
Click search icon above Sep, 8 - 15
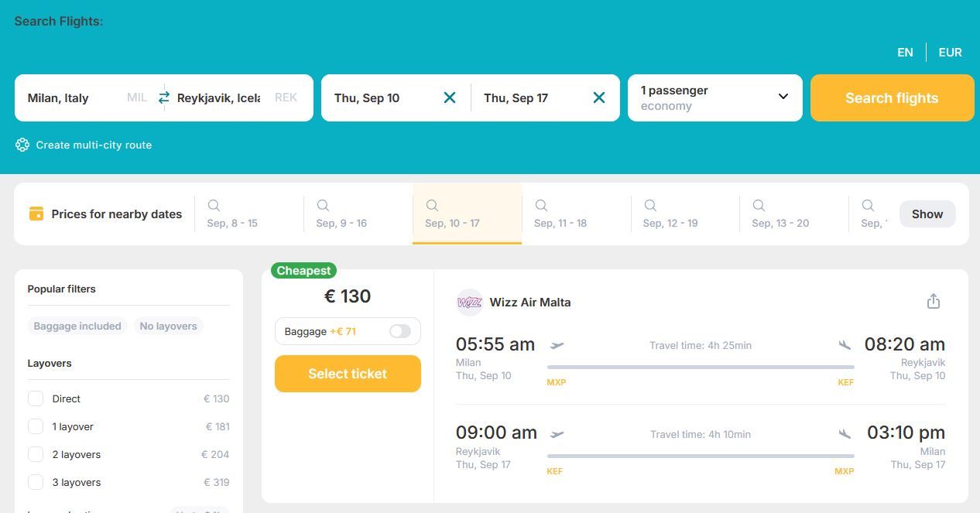(x=214, y=205)
